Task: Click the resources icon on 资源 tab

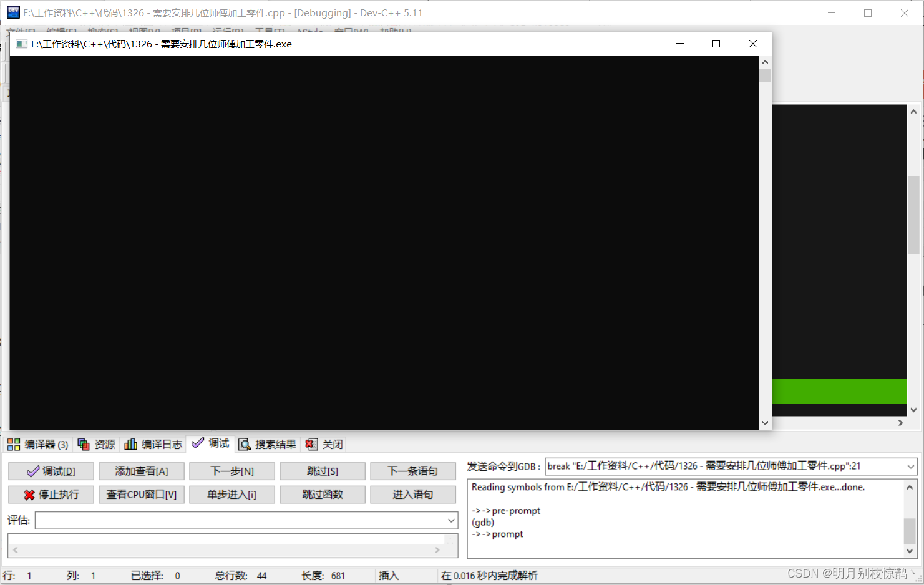Action: (84, 444)
